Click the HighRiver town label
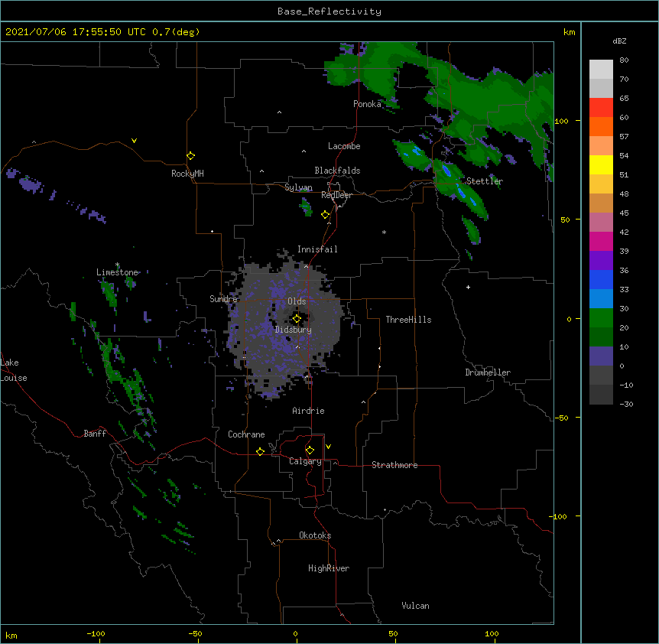 coord(329,568)
